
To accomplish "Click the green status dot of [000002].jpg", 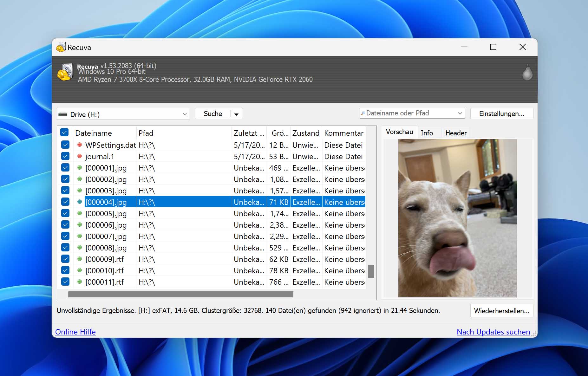I will 80,179.
